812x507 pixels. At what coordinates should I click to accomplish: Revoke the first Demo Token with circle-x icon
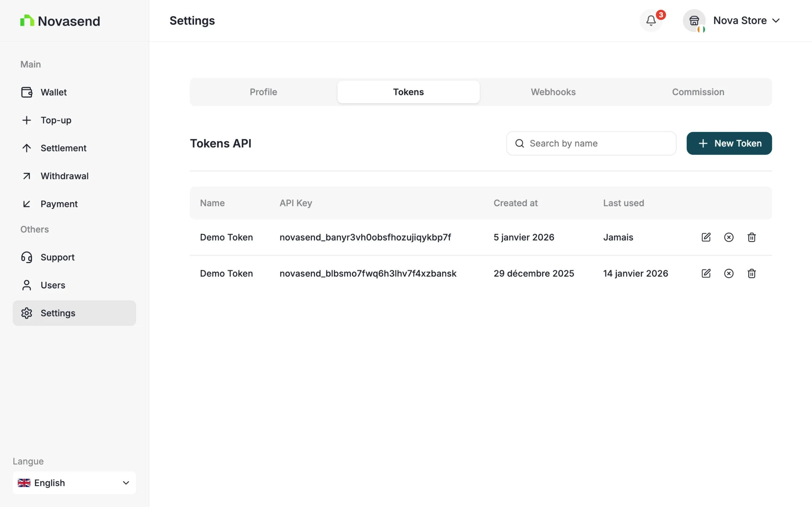pos(729,237)
